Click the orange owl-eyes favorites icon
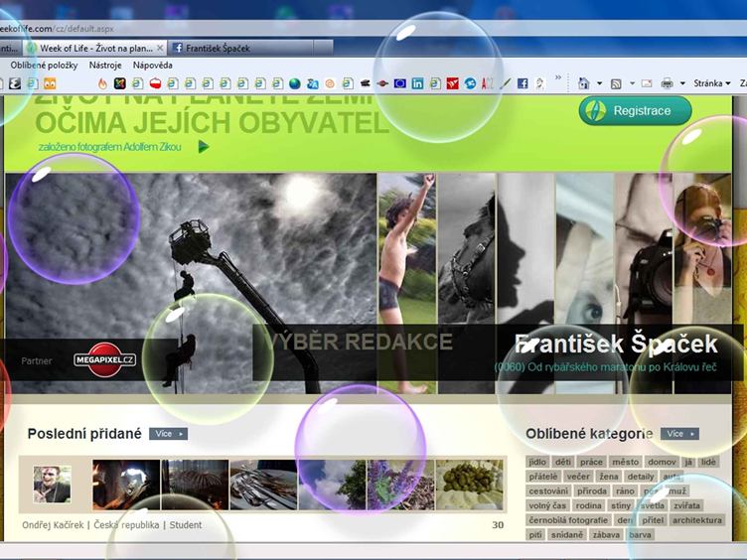747x560 pixels. [x=50, y=83]
